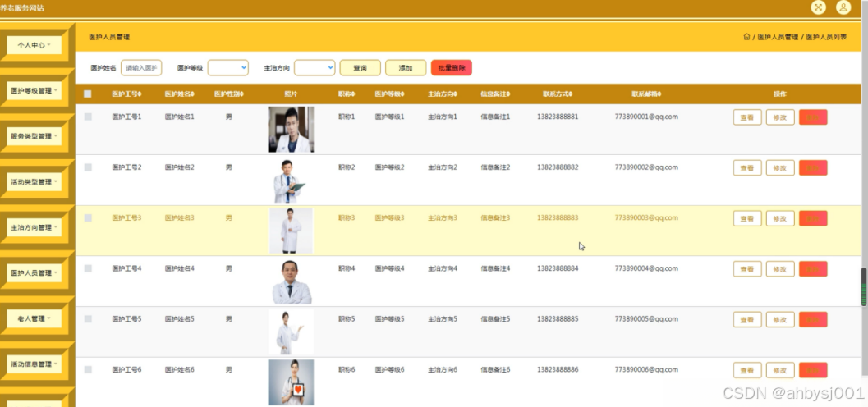
Task: Click the 批量删除 batch delete button
Action: point(451,67)
